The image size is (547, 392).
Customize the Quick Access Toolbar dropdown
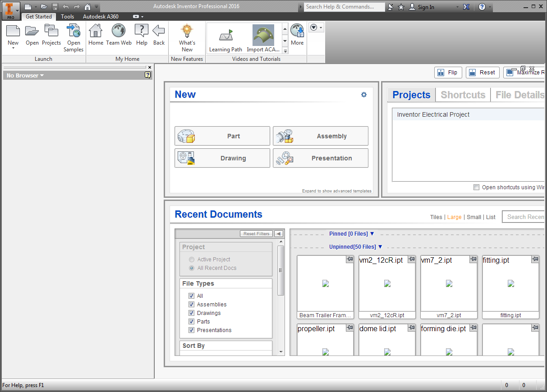click(97, 7)
